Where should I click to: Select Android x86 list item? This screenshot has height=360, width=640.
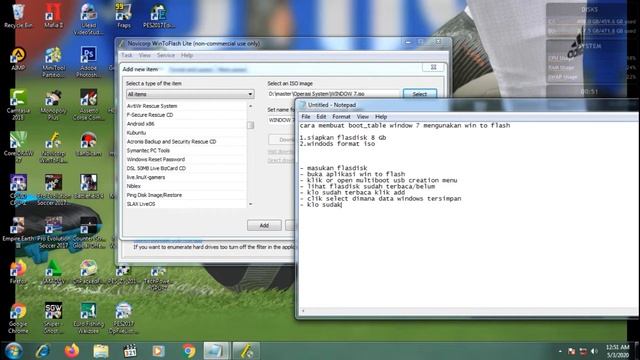[186, 124]
